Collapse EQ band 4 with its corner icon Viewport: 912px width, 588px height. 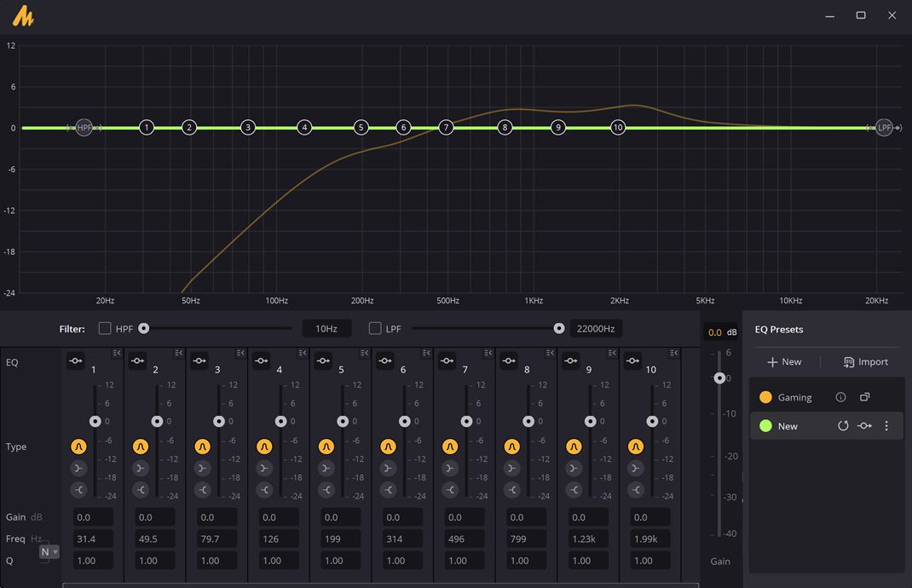point(303,353)
